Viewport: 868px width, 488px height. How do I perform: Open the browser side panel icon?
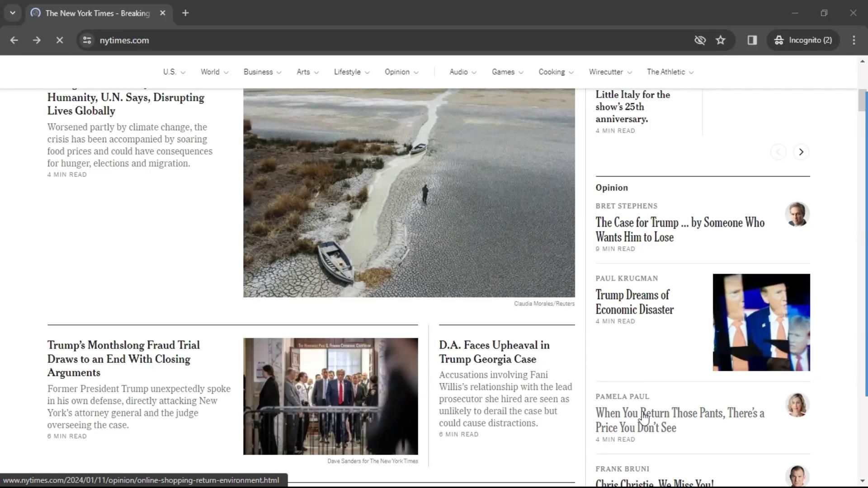752,40
